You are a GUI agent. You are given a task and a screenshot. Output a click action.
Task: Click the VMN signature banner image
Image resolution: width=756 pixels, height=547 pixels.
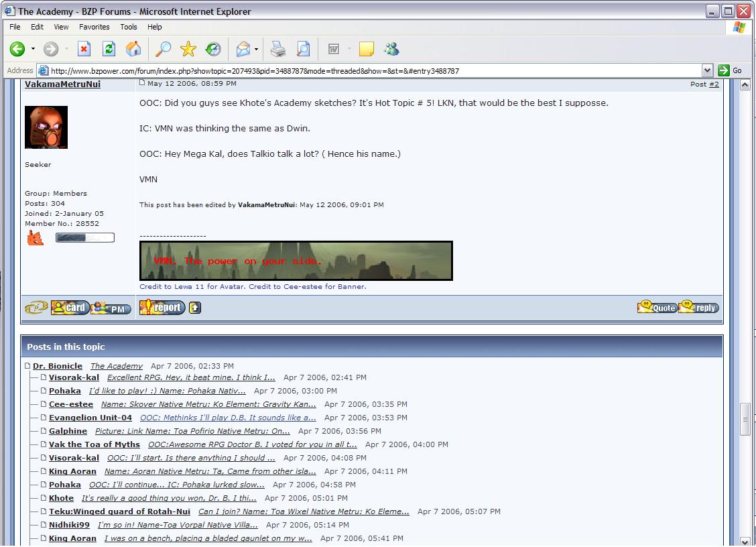click(x=296, y=261)
